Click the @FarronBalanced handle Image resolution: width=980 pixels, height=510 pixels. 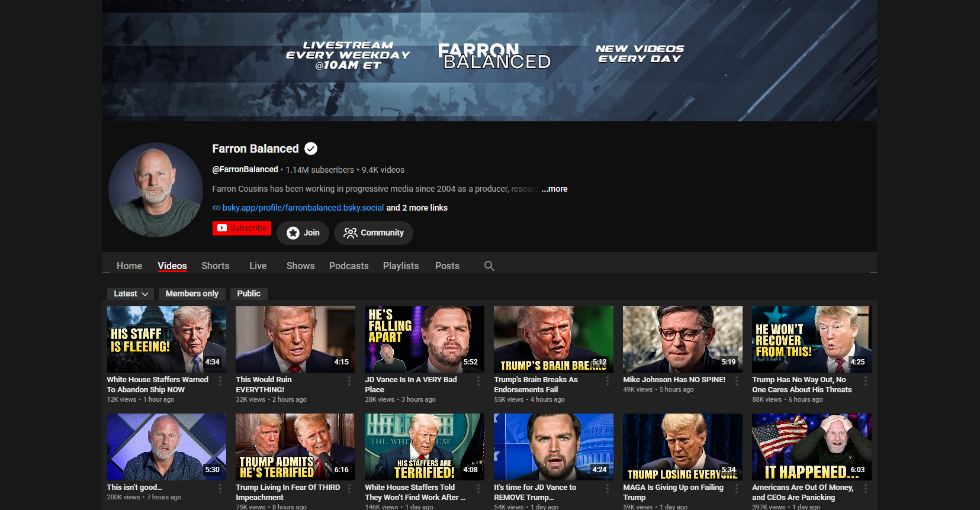pos(245,170)
